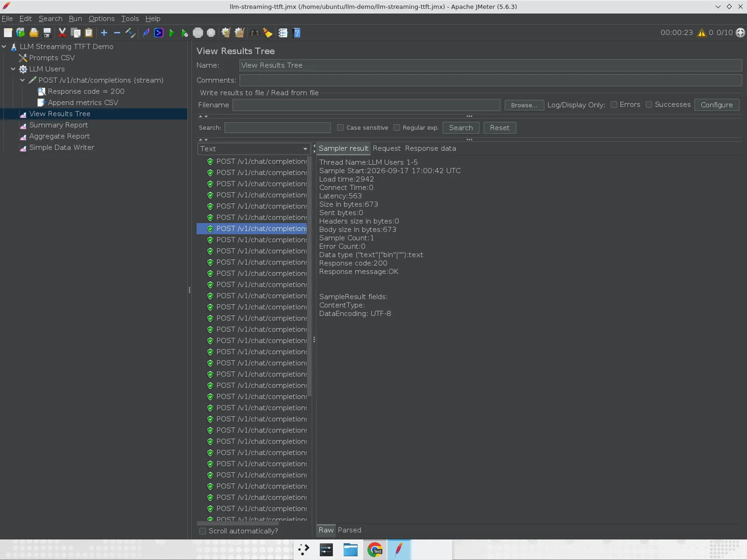The image size is (747, 560).
Task: Clear results with Clear icon
Action: point(226,33)
